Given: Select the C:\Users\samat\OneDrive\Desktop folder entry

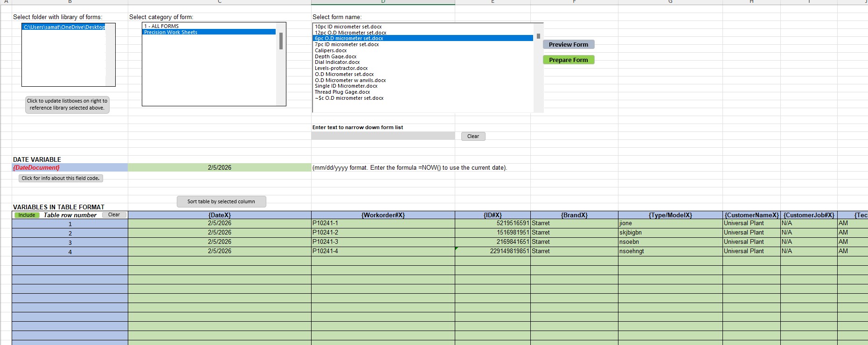Looking at the screenshot, I should pyautogui.click(x=64, y=27).
